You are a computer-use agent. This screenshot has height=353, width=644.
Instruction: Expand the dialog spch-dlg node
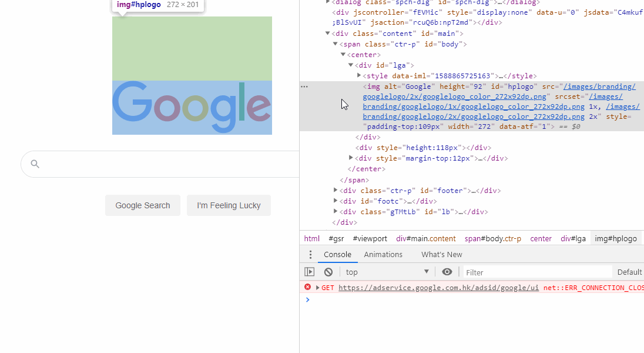(327, 2)
